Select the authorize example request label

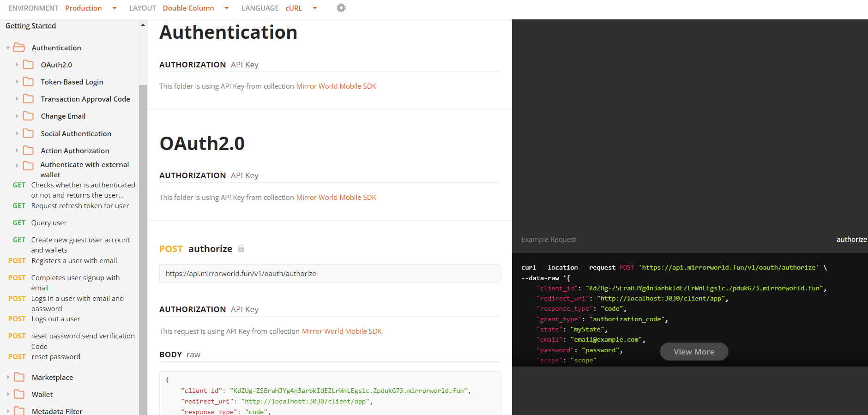point(851,240)
